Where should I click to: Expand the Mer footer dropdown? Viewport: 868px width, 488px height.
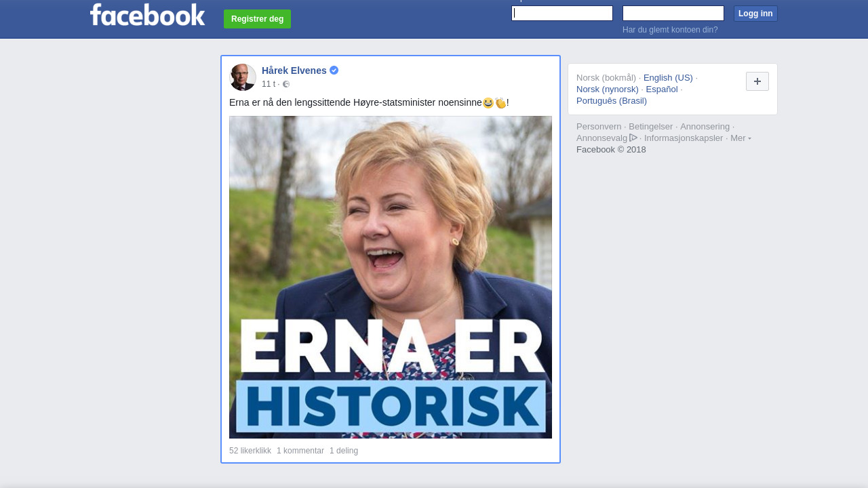click(741, 138)
